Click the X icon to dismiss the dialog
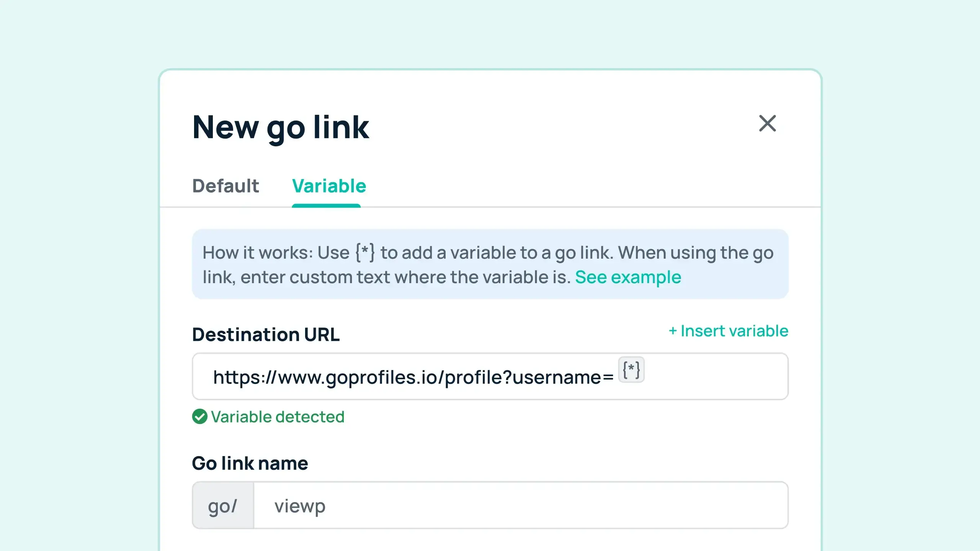The height and width of the screenshot is (551, 980). pos(767,123)
